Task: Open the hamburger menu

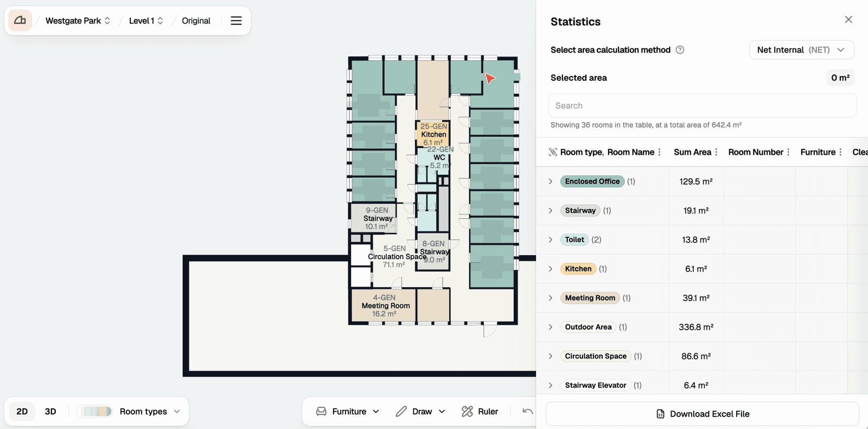Action: click(x=236, y=21)
